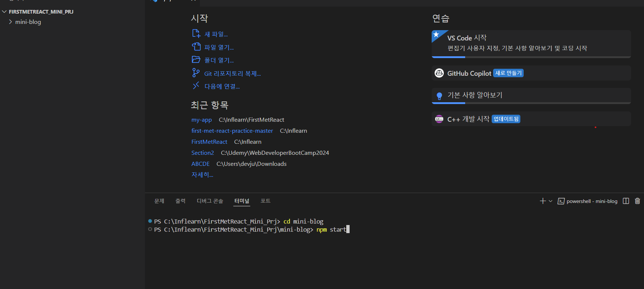Select the 터미널 panel tab
The image size is (644, 289).
(242, 201)
